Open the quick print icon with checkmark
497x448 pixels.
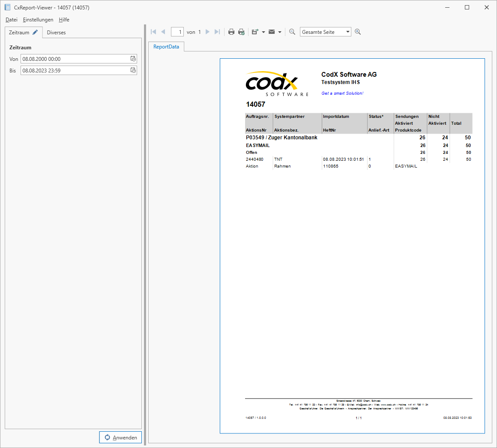coord(241,31)
